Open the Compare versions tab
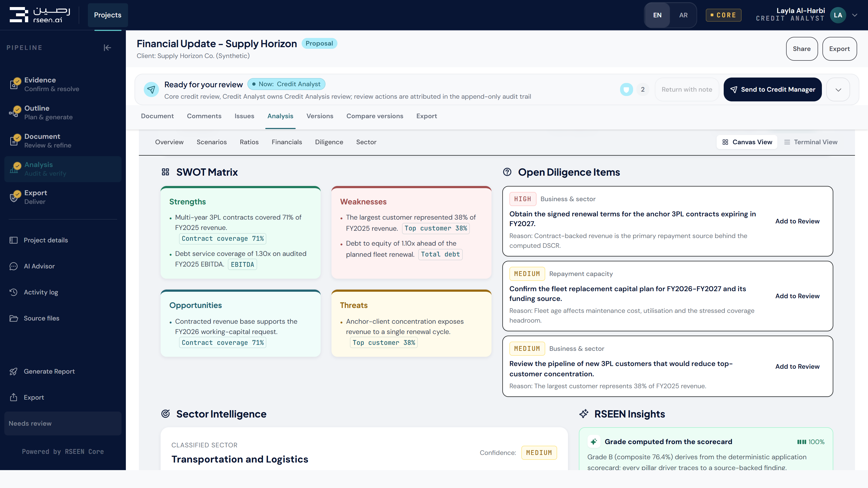 (375, 116)
